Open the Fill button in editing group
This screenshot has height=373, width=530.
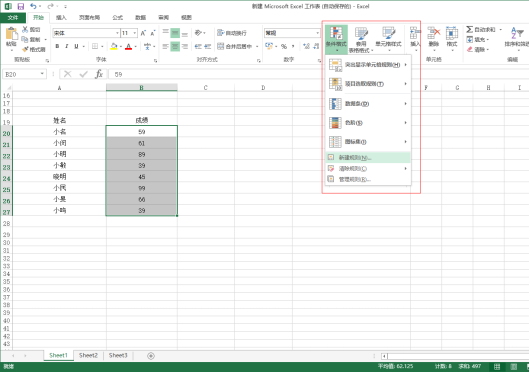(x=477, y=40)
